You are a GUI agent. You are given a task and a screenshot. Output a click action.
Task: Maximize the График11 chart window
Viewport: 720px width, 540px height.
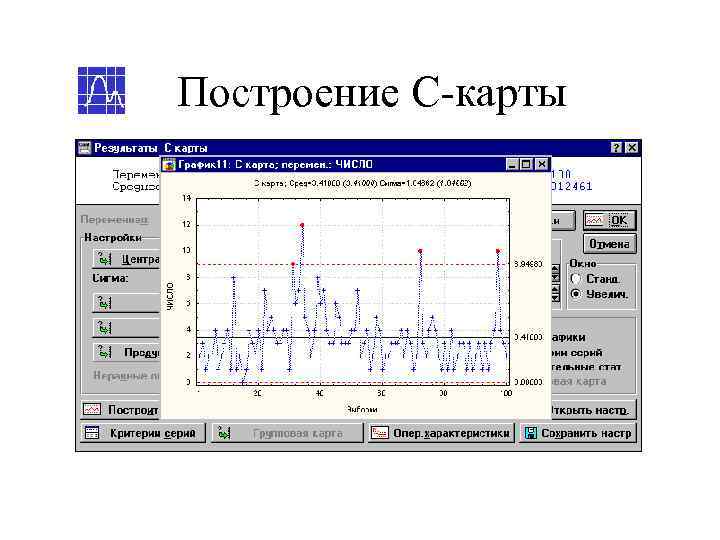[x=526, y=164]
